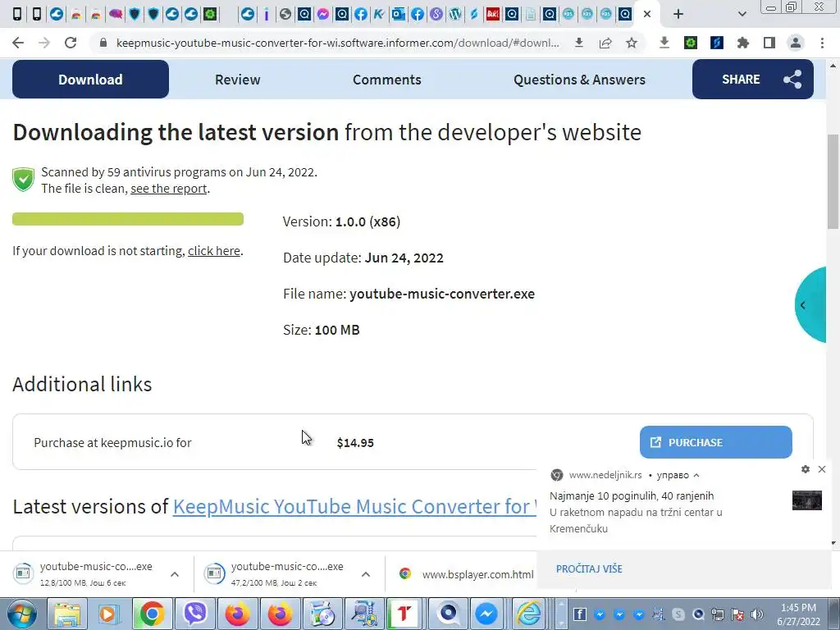
Task: Switch to the Messenger browser tab
Action: (x=322, y=15)
